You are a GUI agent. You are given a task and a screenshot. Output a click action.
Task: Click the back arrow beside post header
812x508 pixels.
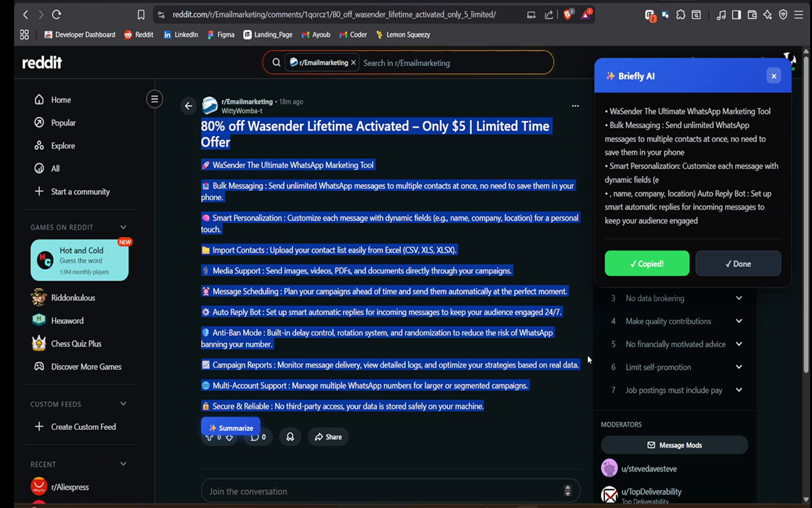[x=188, y=106]
